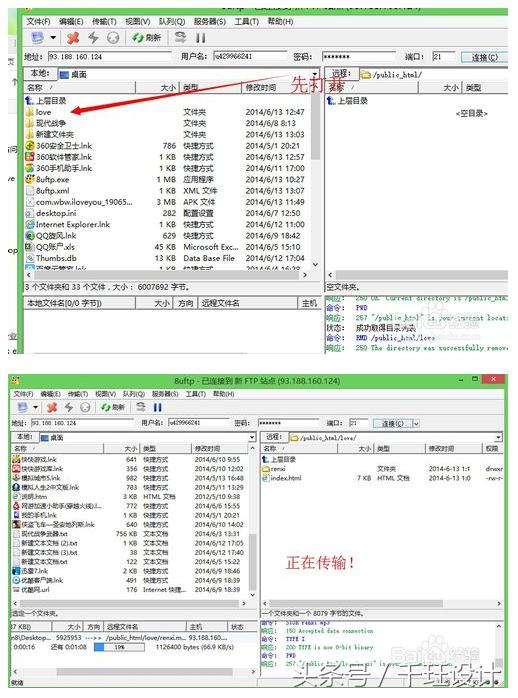
Task: Click 连接(C) connect button in top window
Action: click(x=484, y=57)
